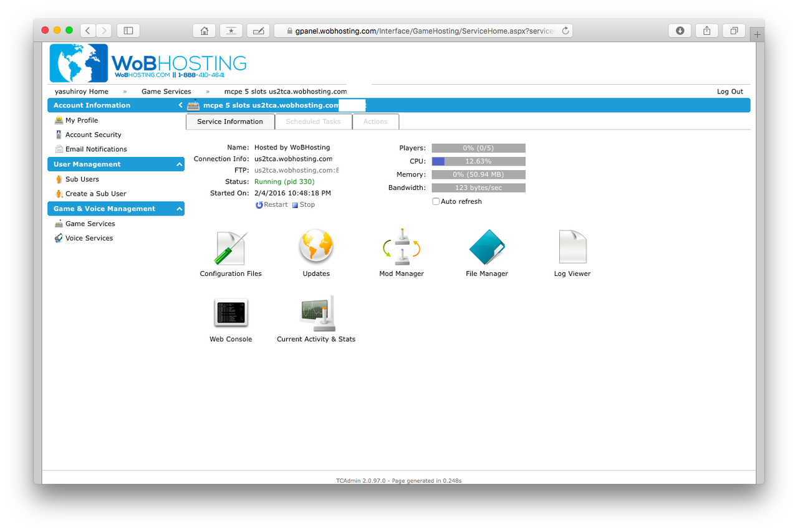
Task: Click the Game Services sidebar icon
Action: (59, 224)
